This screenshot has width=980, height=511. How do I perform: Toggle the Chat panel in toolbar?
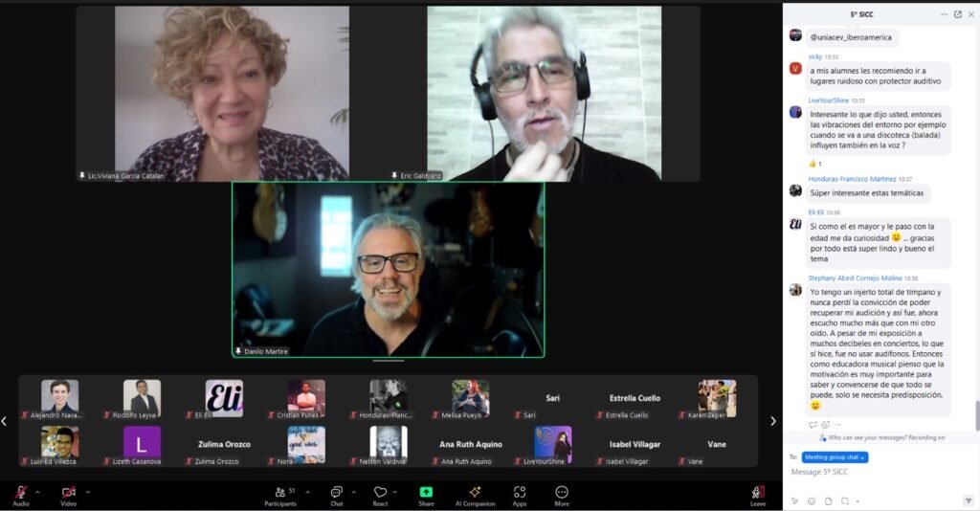336,496
